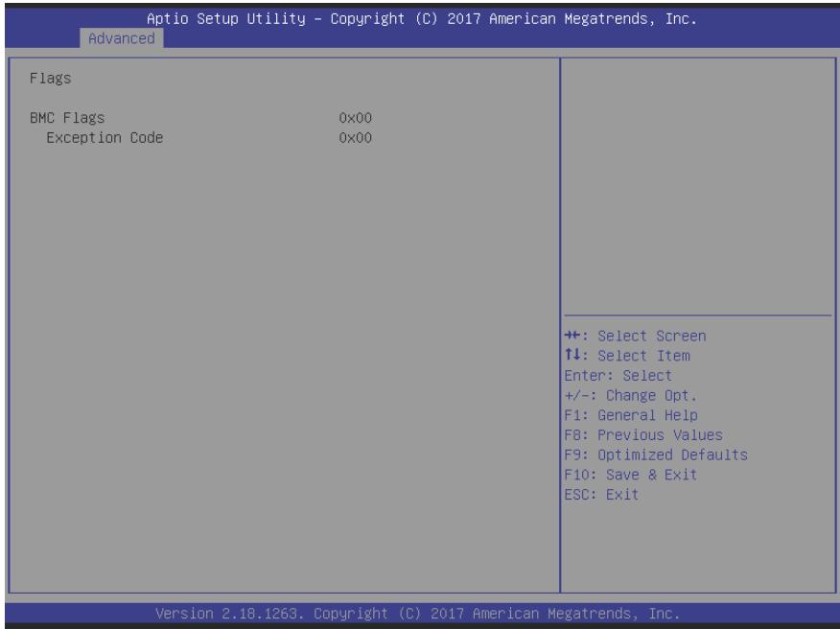Image resolution: width=840 pixels, height=629 pixels.
Task: Click the F10: Save & Exit hint
Action: (631, 475)
